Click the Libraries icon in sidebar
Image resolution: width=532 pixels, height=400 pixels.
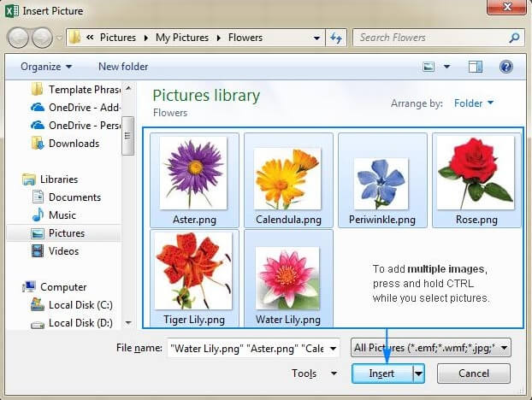tap(29, 179)
